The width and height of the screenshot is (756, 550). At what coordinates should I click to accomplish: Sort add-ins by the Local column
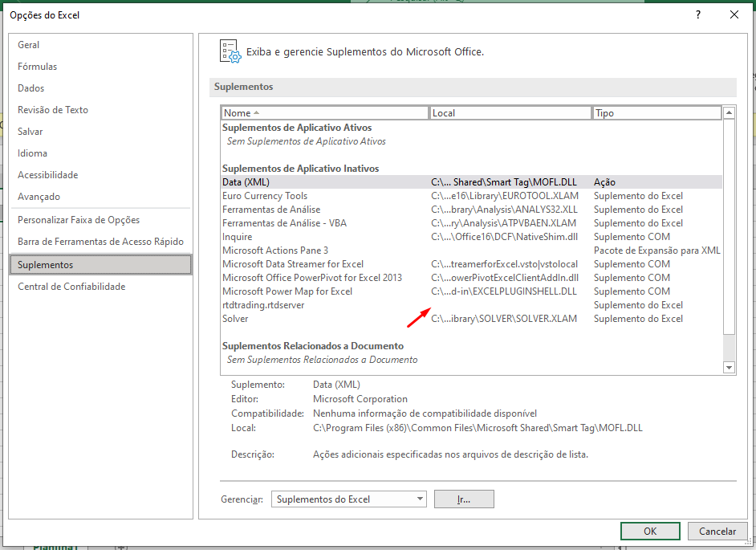pyautogui.click(x=510, y=113)
